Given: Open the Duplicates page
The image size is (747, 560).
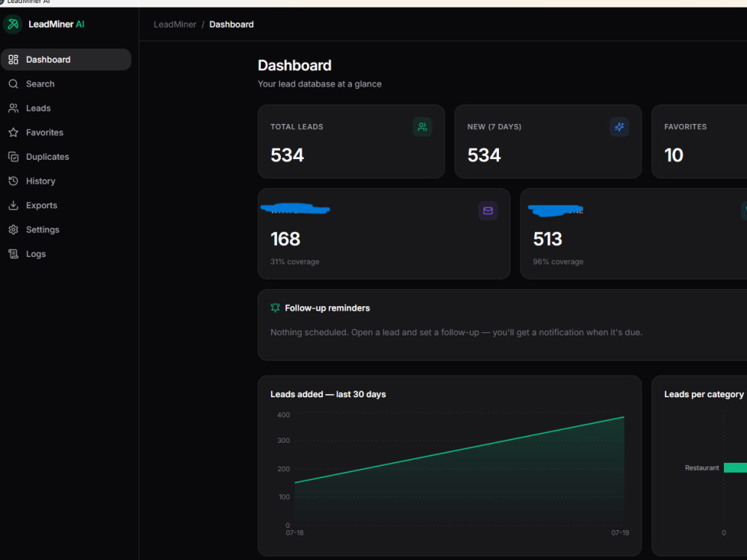Looking at the screenshot, I should click(66, 157).
